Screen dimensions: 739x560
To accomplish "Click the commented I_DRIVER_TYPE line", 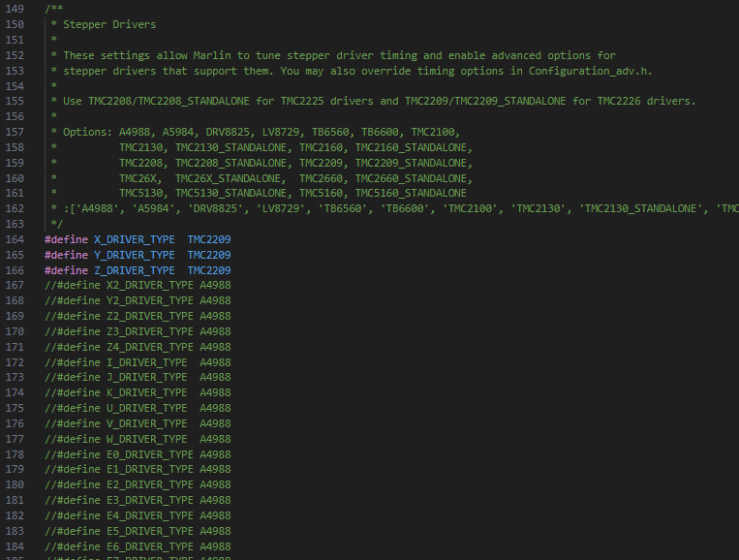I will [x=138, y=362].
